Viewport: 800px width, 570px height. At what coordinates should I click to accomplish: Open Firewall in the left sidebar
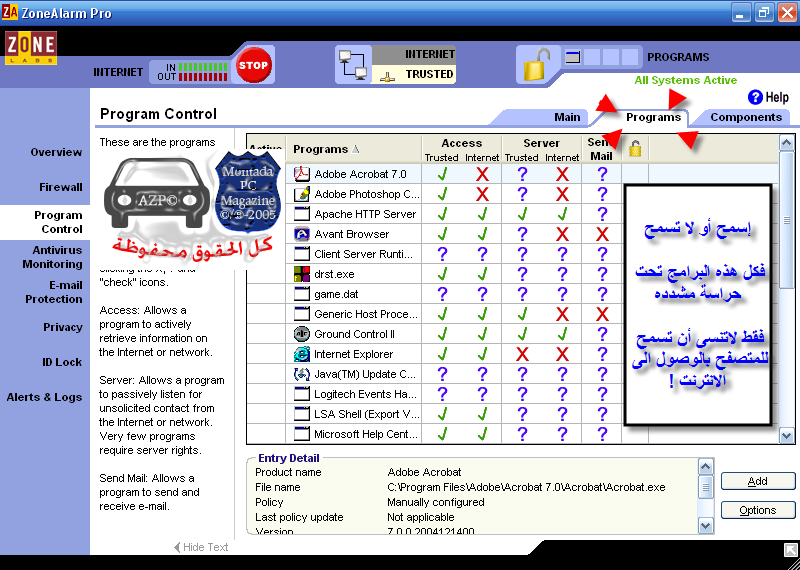coord(61,187)
